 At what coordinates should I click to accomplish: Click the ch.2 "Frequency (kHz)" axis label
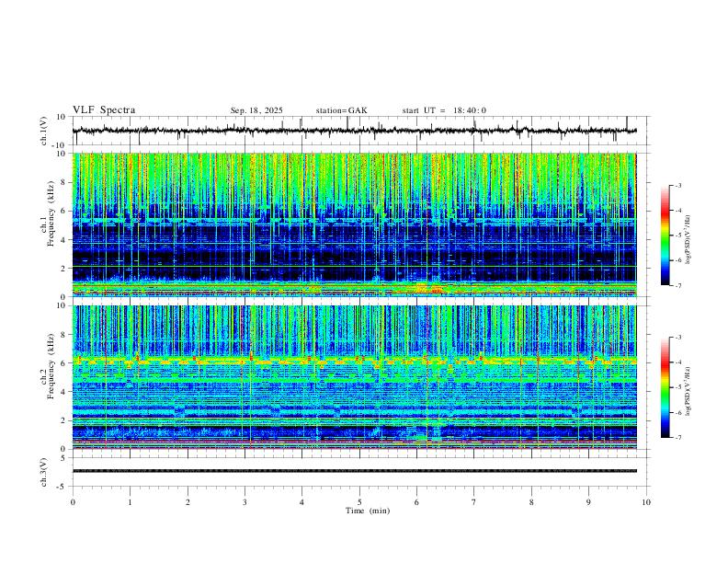click(51, 365)
